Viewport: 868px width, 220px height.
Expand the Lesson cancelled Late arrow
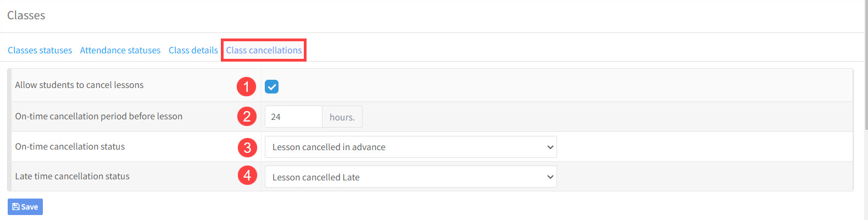tap(550, 177)
